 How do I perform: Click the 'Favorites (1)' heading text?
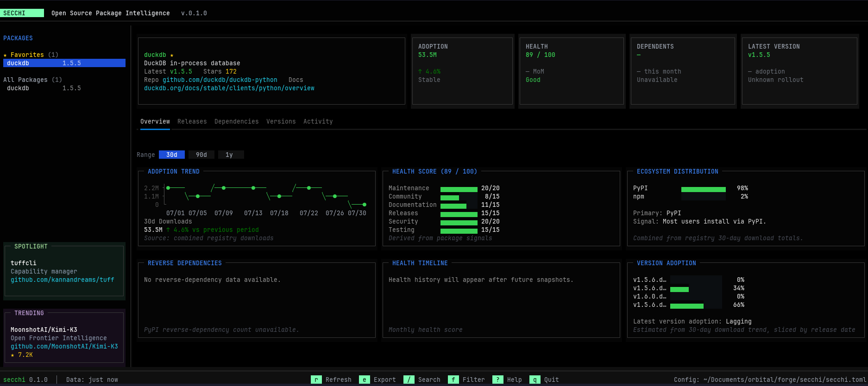pos(35,55)
